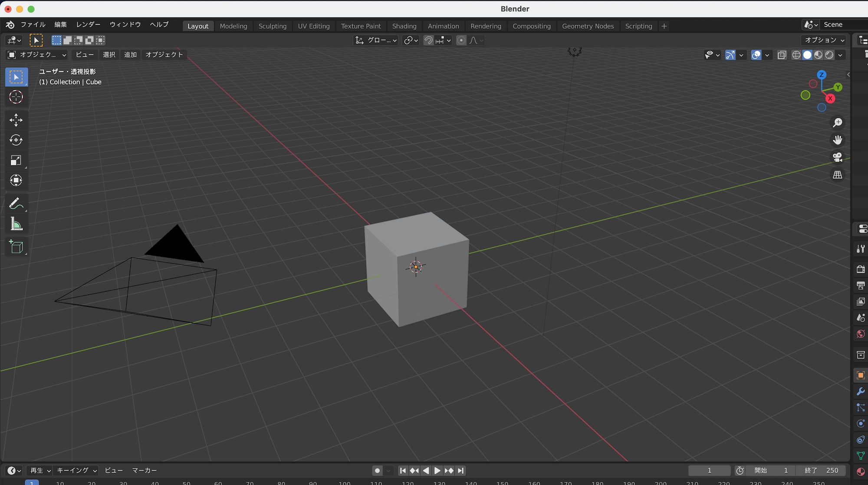The height and width of the screenshot is (485, 868).
Task: Toggle camera view in viewport
Action: point(838,157)
